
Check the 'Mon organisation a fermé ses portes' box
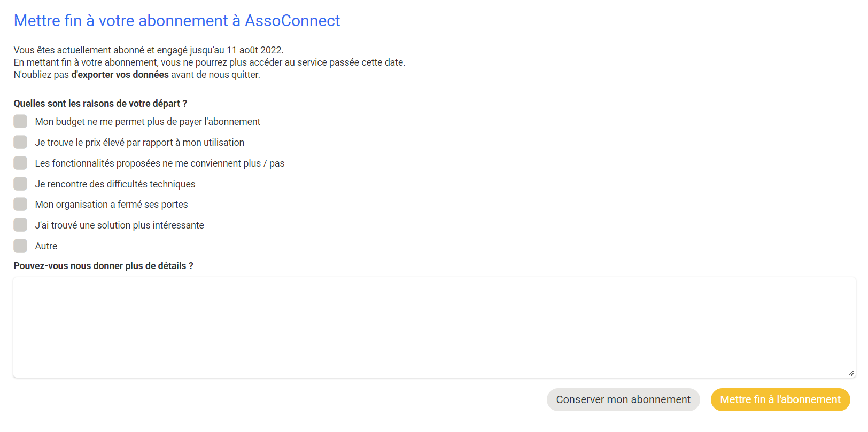point(20,204)
